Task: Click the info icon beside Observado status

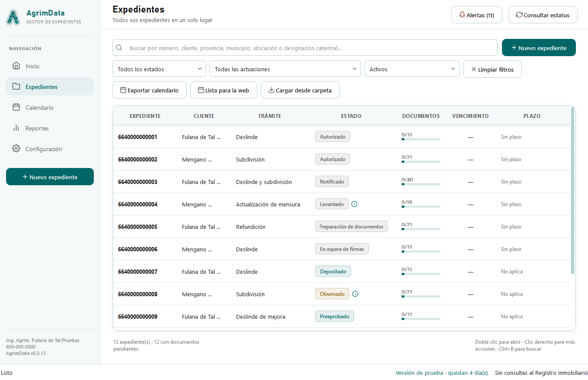Action: 355,294
